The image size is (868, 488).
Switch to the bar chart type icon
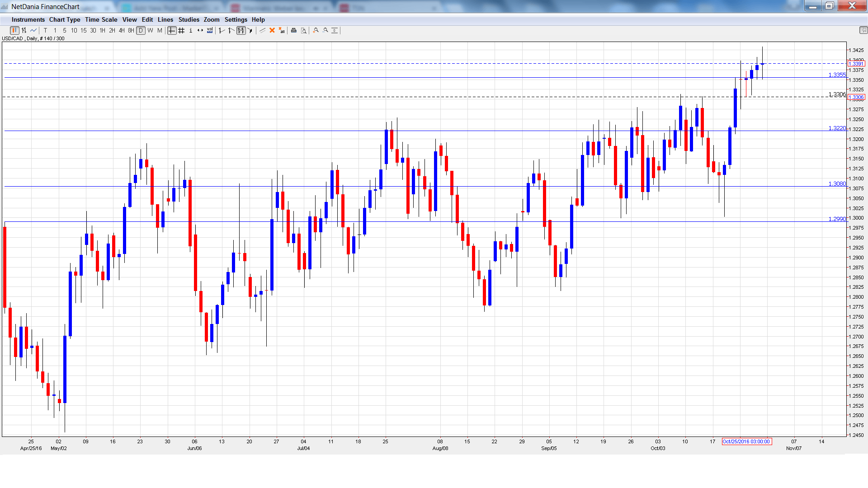tap(24, 30)
